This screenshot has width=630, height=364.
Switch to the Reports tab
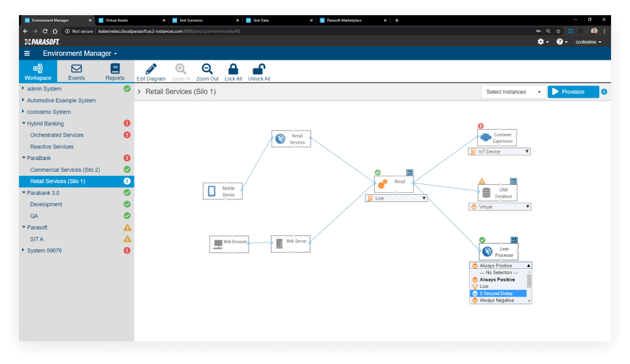coord(115,71)
